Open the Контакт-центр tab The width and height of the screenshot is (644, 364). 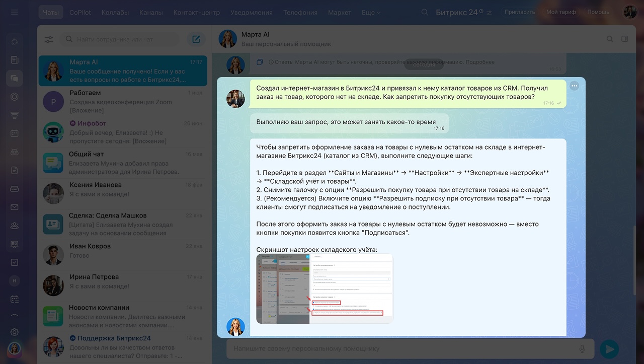pos(197,12)
